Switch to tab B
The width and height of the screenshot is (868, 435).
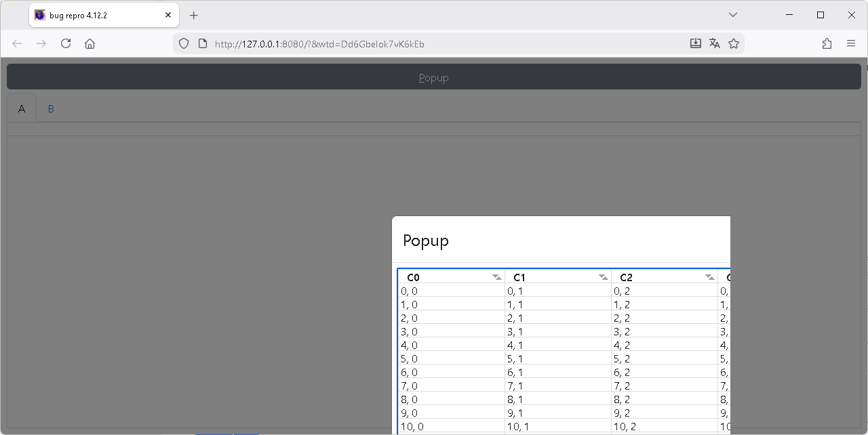click(x=51, y=108)
